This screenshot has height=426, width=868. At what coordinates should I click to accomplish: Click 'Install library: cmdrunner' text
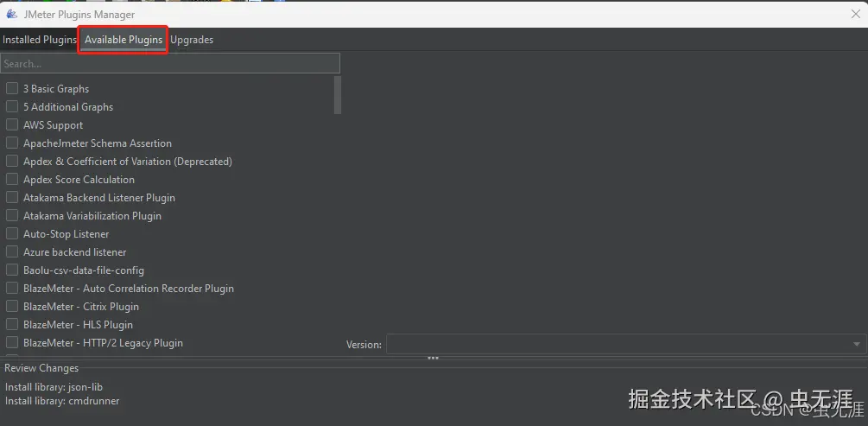tap(62, 401)
